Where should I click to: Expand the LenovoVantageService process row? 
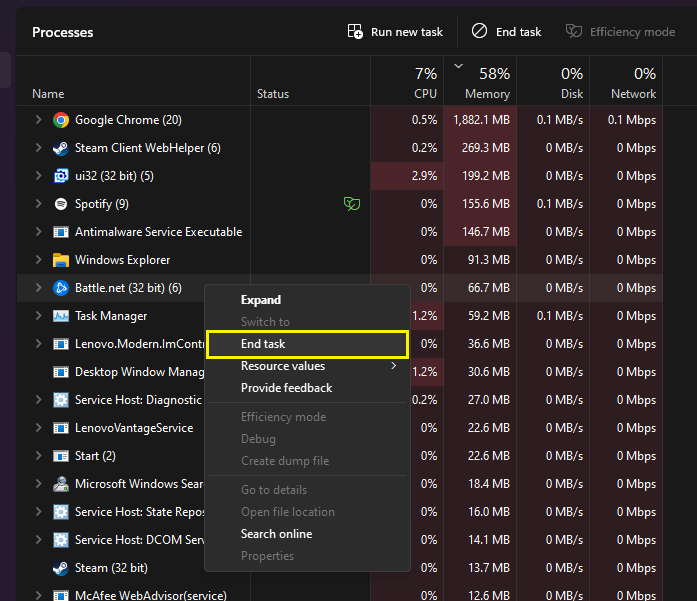click(39, 428)
